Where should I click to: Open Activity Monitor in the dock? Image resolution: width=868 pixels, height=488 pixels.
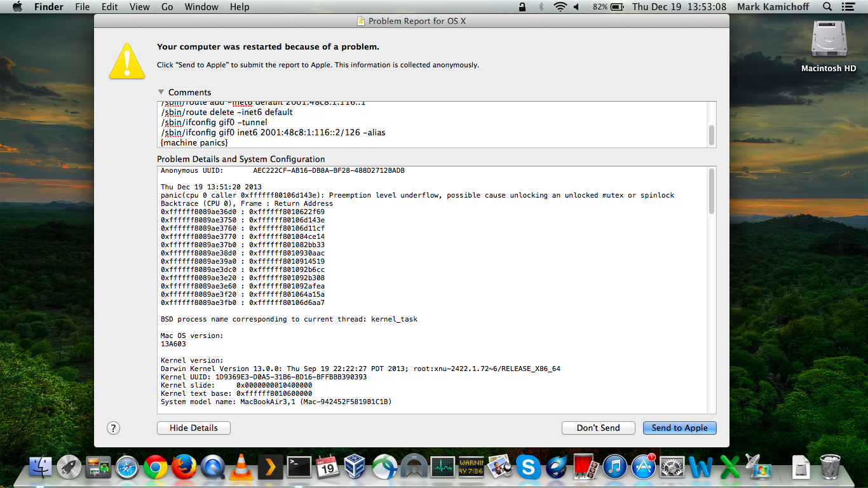coord(442,468)
